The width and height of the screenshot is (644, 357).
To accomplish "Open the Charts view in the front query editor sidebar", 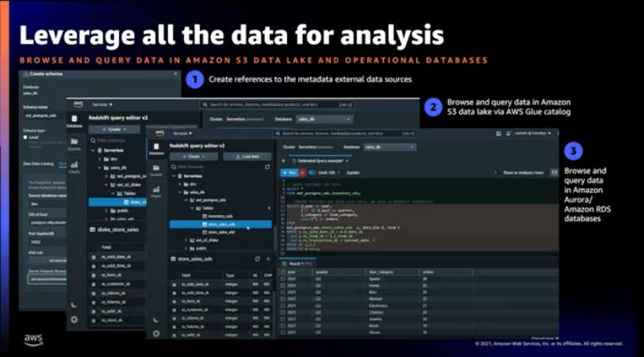I will 156,191.
